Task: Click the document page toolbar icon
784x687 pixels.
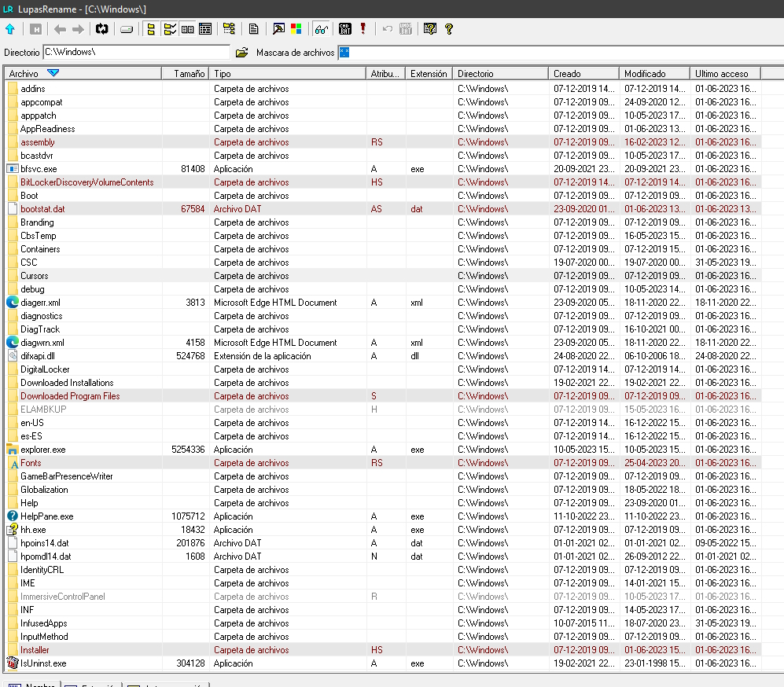Action: (253, 29)
